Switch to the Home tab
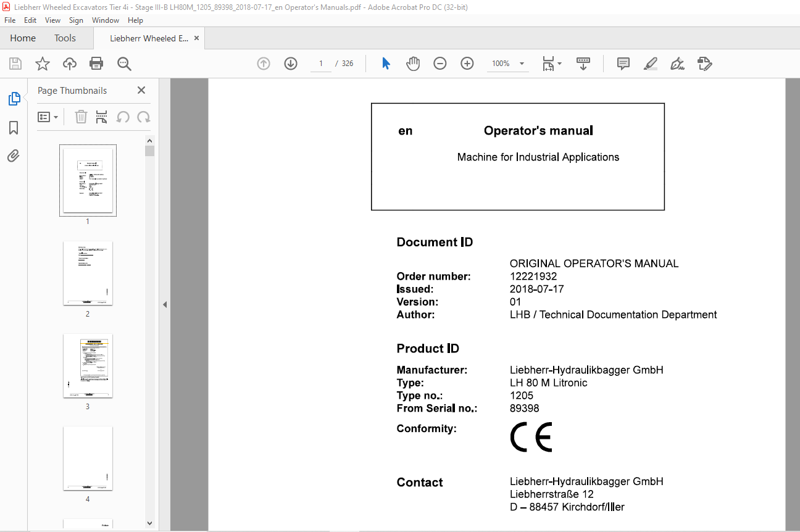This screenshot has width=800, height=532. coord(23,38)
